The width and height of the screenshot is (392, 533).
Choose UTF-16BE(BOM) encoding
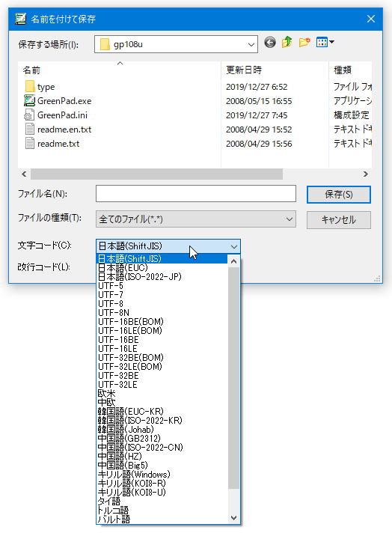162,322
